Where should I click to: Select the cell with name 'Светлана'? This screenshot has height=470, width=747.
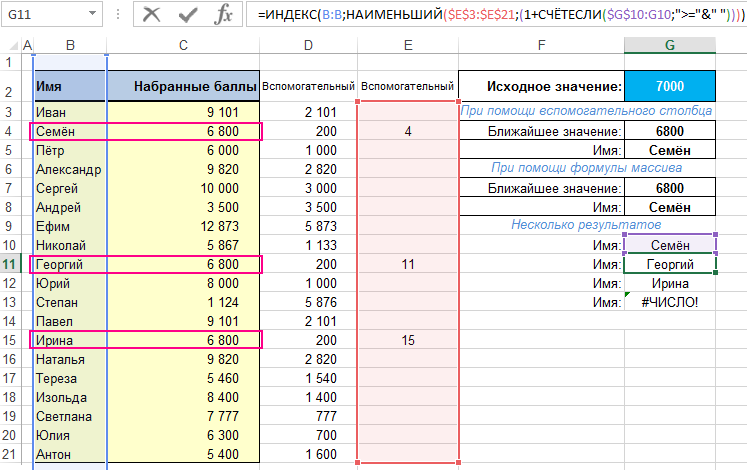point(70,416)
